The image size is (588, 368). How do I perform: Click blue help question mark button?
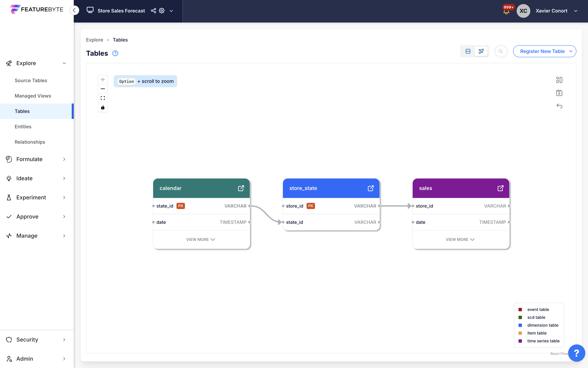(576, 353)
